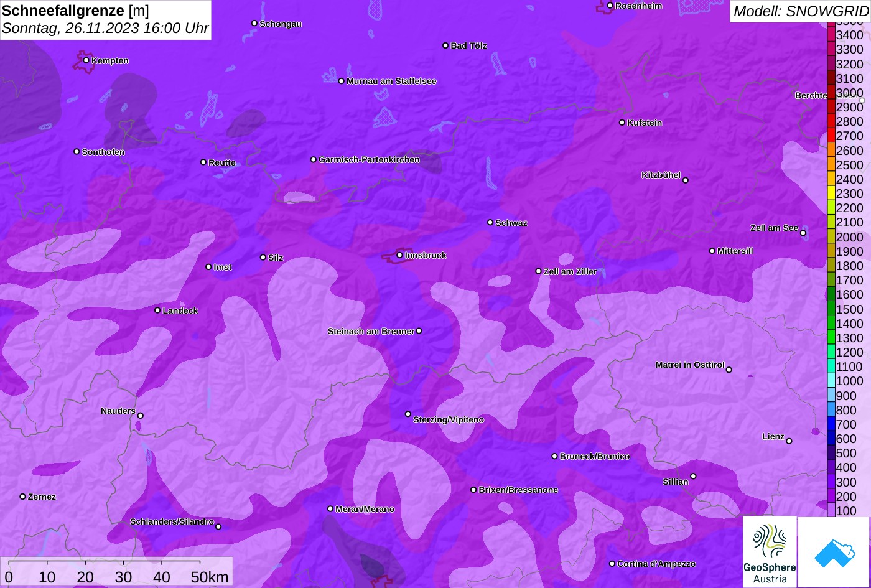Select the 2700 m red legend swatch
The width and height of the screenshot is (871, 588).
click(831, 136)
